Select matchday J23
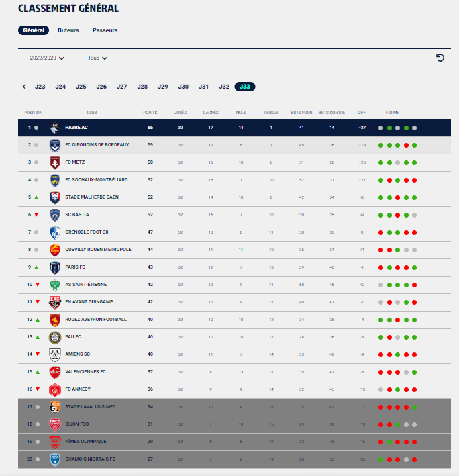 [x=40, y=87]
